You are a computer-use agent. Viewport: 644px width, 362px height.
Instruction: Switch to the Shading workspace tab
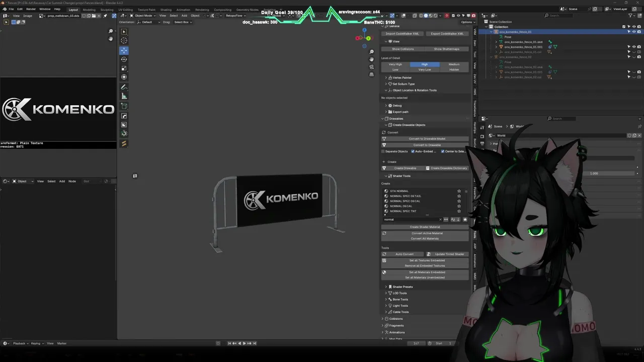[x=166, y=10]
